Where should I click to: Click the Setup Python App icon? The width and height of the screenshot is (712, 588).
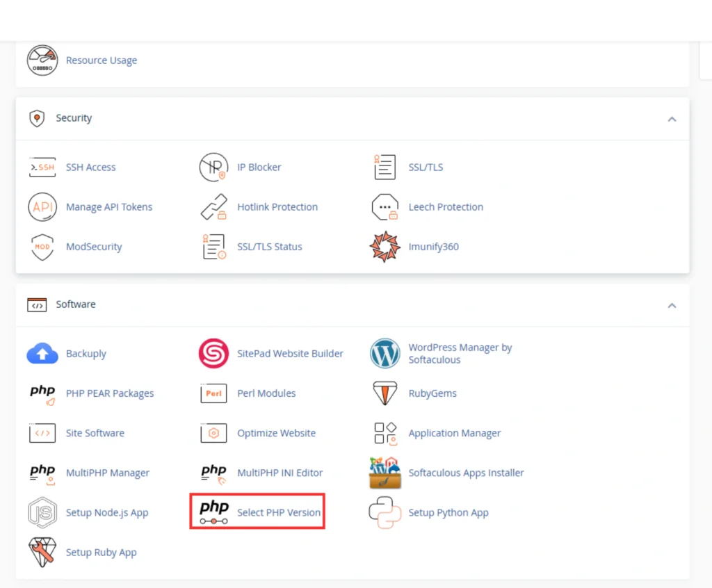(385, 513)
